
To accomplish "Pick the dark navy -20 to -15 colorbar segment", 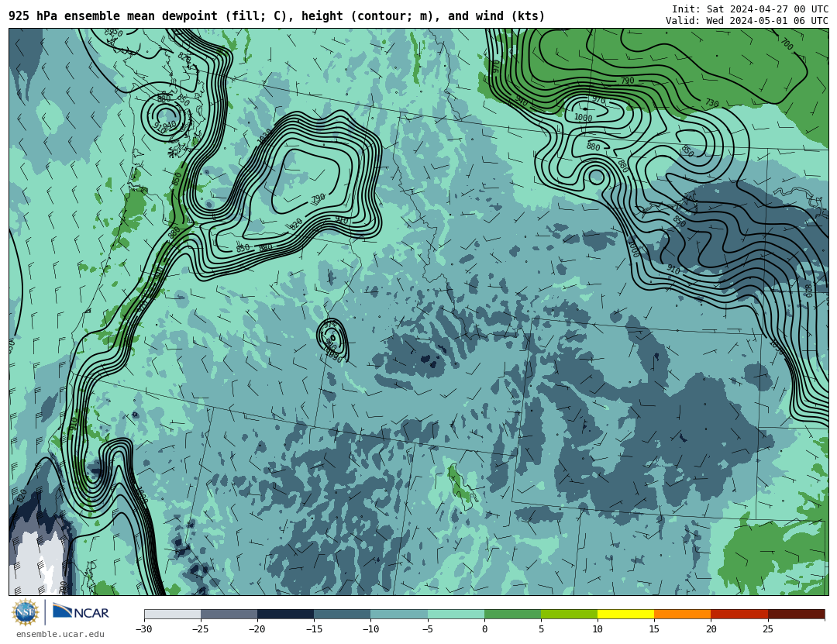I will (285, 614).
